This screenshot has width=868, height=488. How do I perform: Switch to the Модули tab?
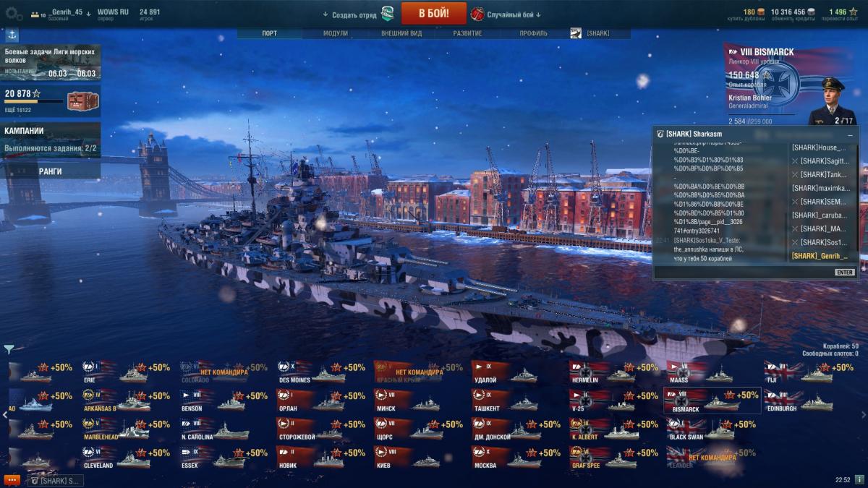coord(336,33)
